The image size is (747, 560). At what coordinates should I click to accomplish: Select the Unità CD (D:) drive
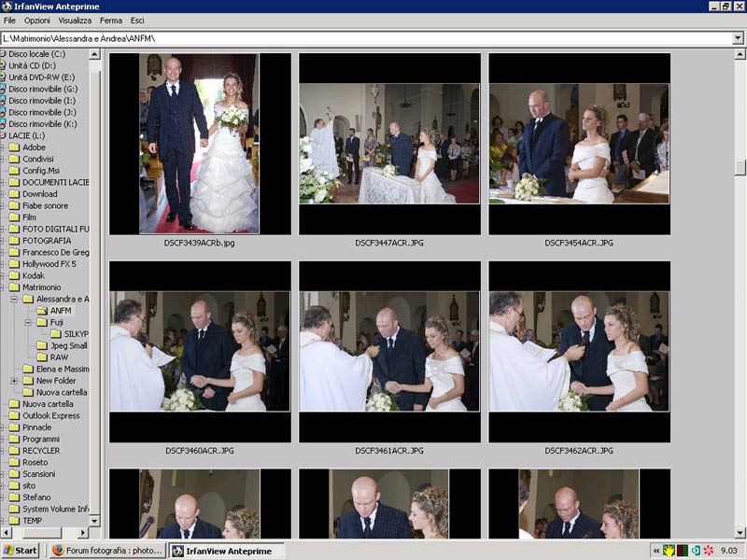32,65
